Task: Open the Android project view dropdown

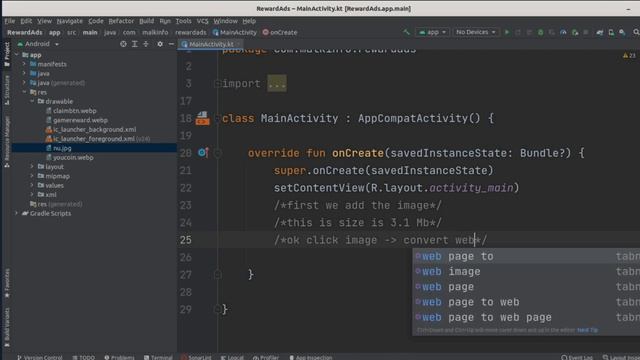Action: tap(38, 44)
